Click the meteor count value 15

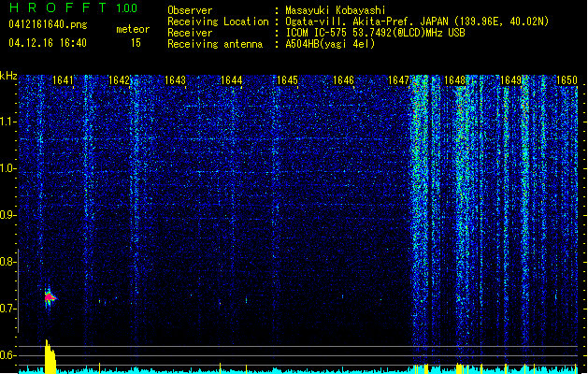(x=136, y=43)
